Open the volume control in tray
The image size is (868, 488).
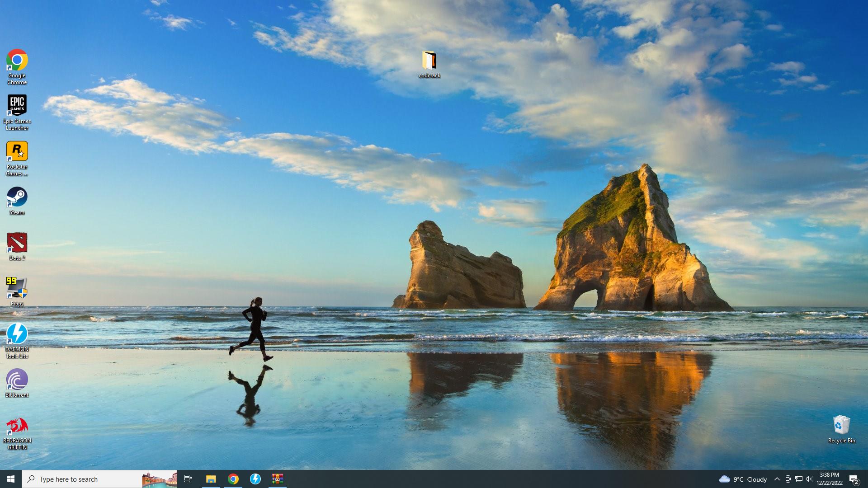click(x=809, y=479)
